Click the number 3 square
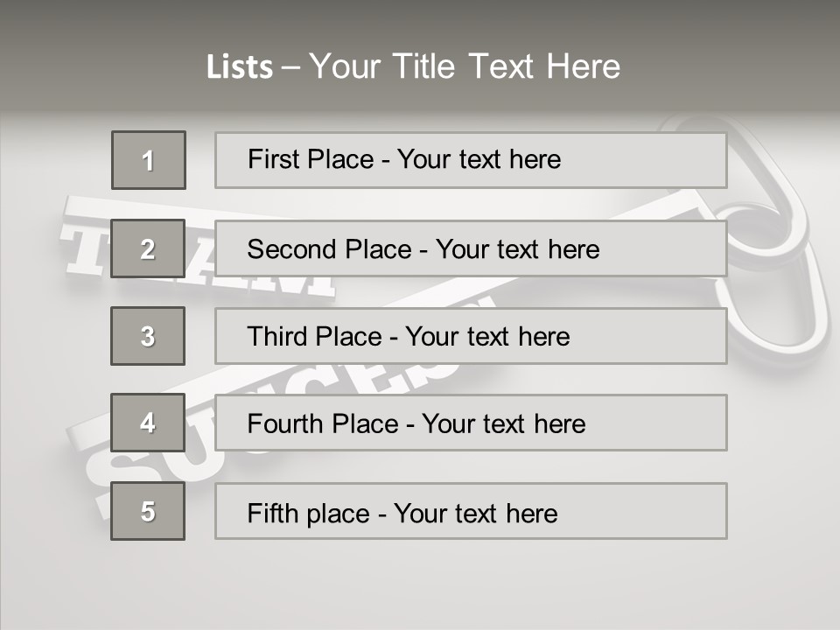840x630 pixels. (148, 336)
